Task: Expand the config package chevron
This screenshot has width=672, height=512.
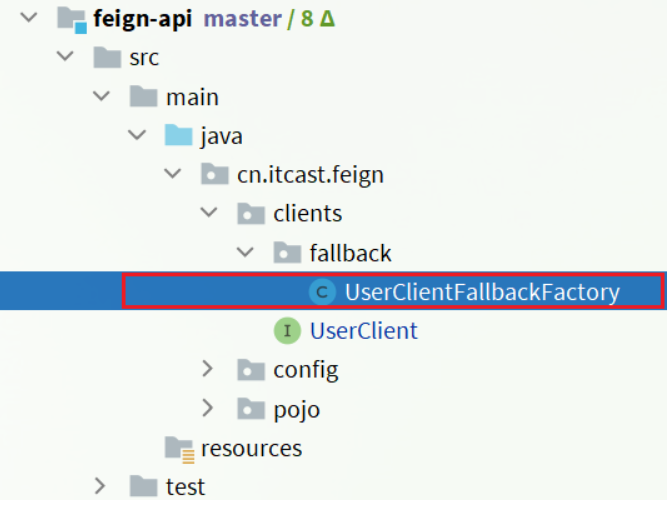Action: click(x=208, y=370)
